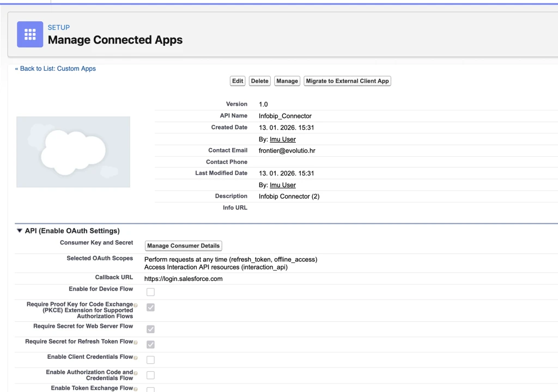This screenshot has height=392, width=558.
Task: Select Last Modified Date value 13. 01. 2026. 15:31
Action: point(287,173)
